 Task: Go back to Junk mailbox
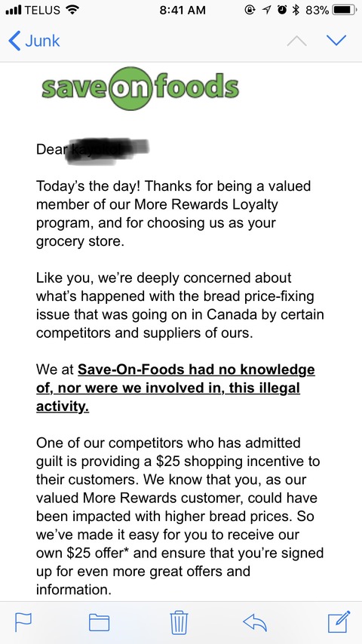[x=34, y=41]
